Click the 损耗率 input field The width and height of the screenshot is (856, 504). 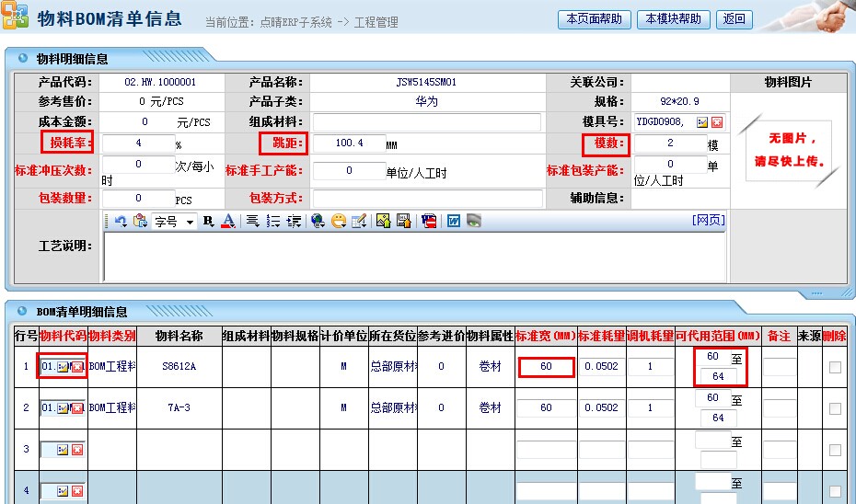[137, 143]
